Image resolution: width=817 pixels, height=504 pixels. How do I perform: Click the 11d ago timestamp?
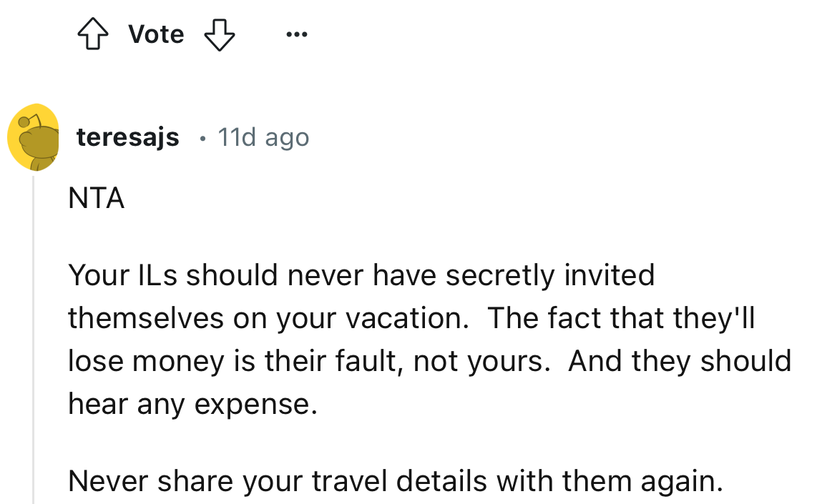point(263,137)
